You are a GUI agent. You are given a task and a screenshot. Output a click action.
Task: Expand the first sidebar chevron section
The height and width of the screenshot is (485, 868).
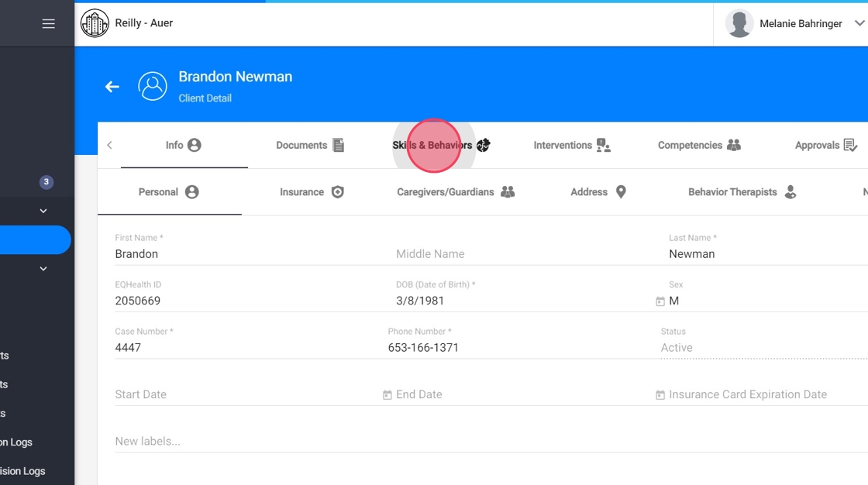[x=43, y=211]
